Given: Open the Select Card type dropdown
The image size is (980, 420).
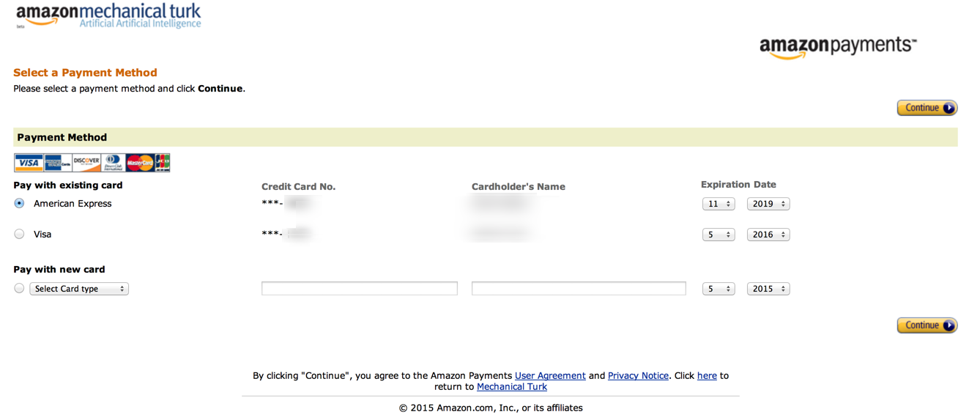Looking at the screenshot, I should coord(79,289).
